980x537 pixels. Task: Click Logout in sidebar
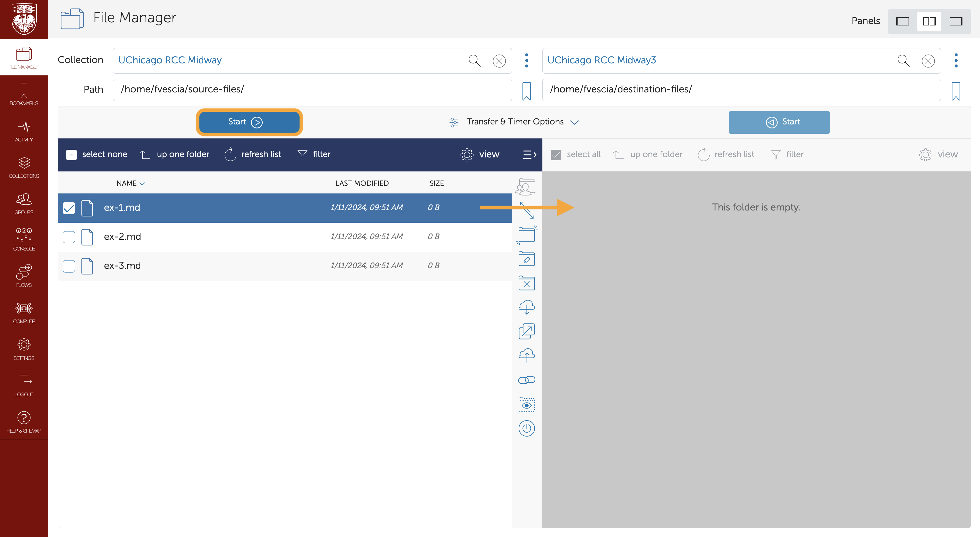pyautogui.click(x=24, y=386)
